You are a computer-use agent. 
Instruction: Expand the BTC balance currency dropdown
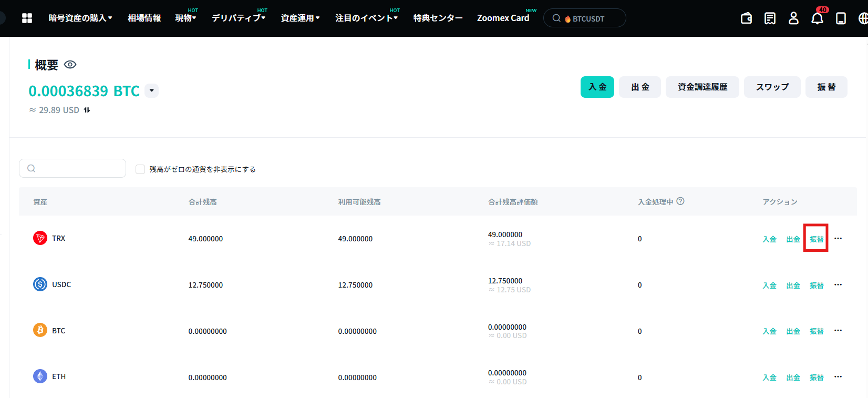(x=151, y=90)
